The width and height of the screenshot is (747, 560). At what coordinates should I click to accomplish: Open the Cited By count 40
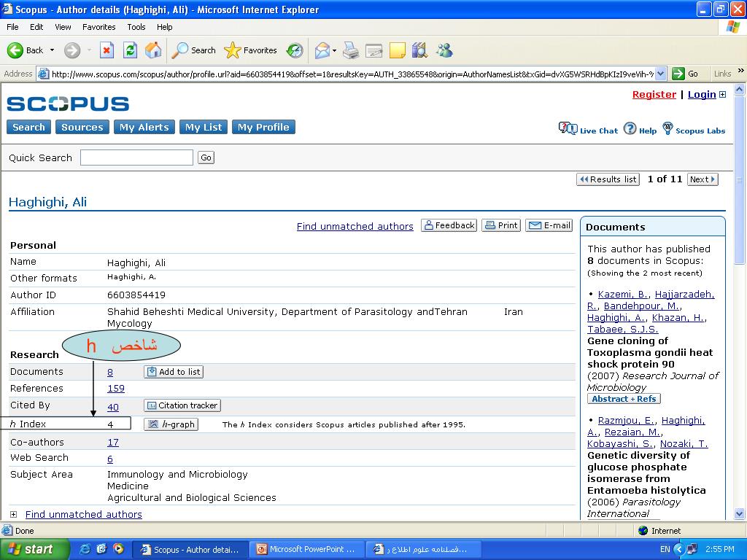point(113,407)
